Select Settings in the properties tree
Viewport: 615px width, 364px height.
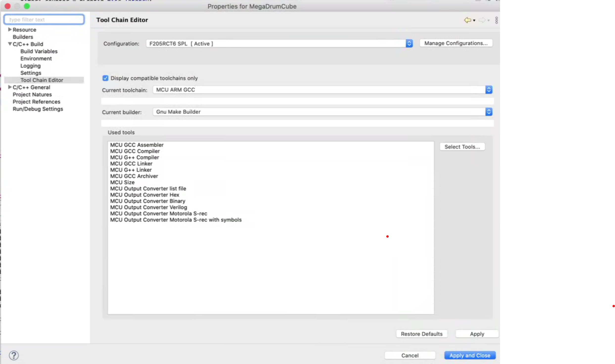point(31,73)
